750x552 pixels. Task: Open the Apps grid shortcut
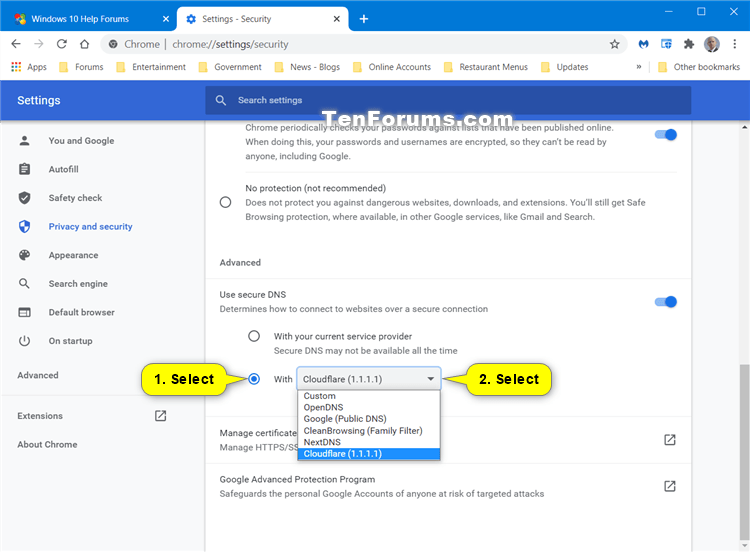click(29, 67)
